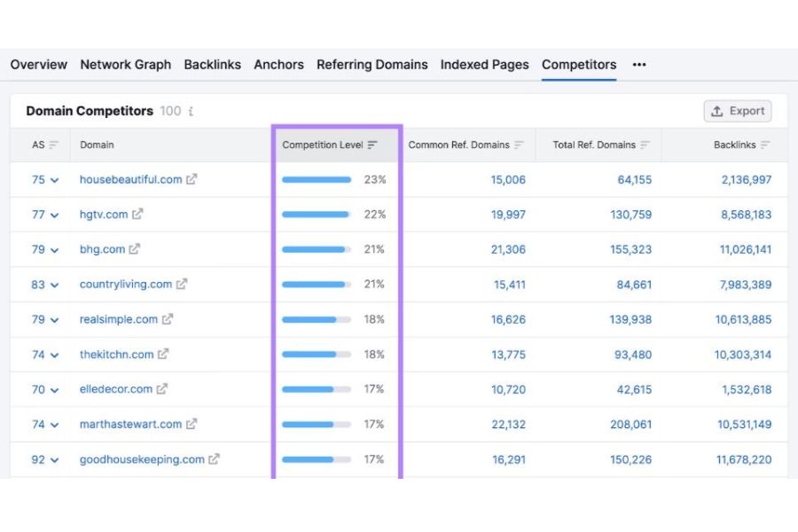The image size is (798, 532).
Task: Open hgtv.com domain link
Action: point(104,215)
